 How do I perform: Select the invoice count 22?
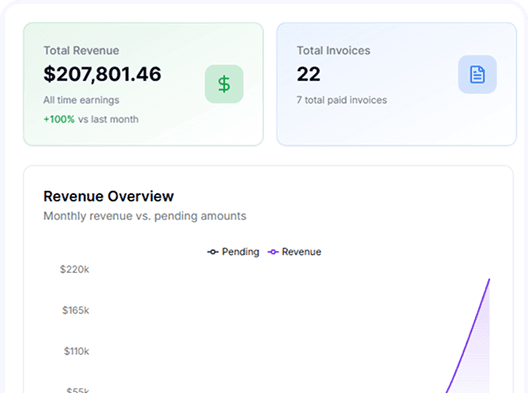308,74
